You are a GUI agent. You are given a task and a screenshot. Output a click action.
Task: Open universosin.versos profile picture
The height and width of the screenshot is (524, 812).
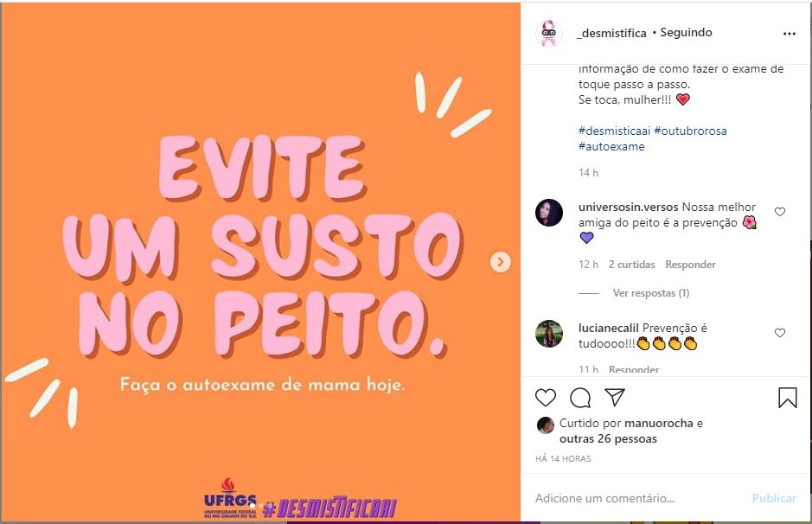(549, 213)
